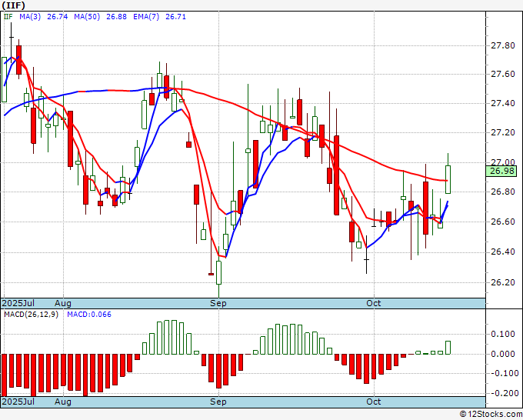Click the IIF ticker label in legend
The image size is (523, 420).
point(8,17)
